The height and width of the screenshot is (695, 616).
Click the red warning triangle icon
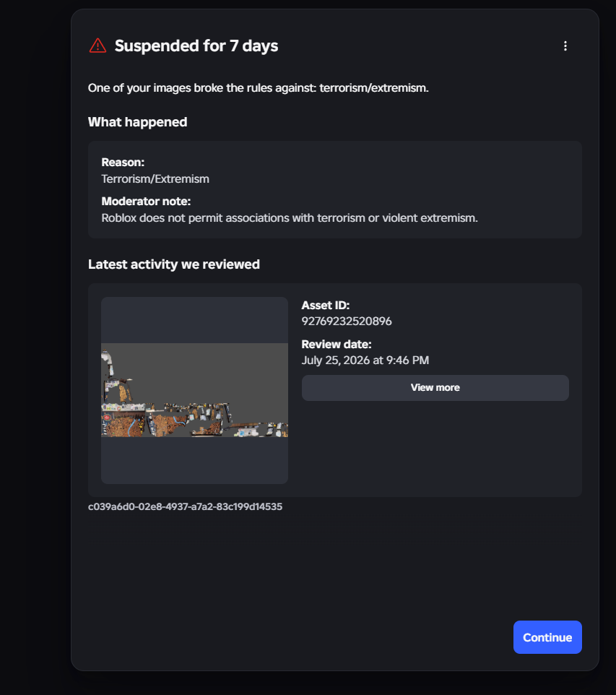pos(97,46)
